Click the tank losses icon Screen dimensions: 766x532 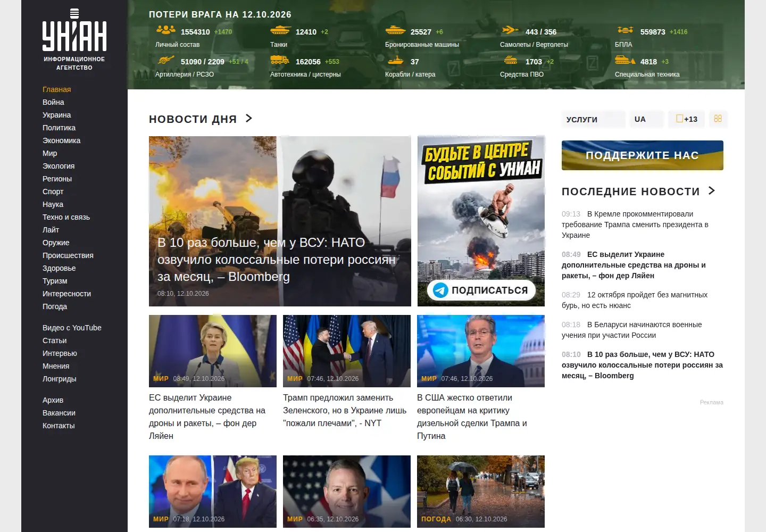tap(280, 30)
